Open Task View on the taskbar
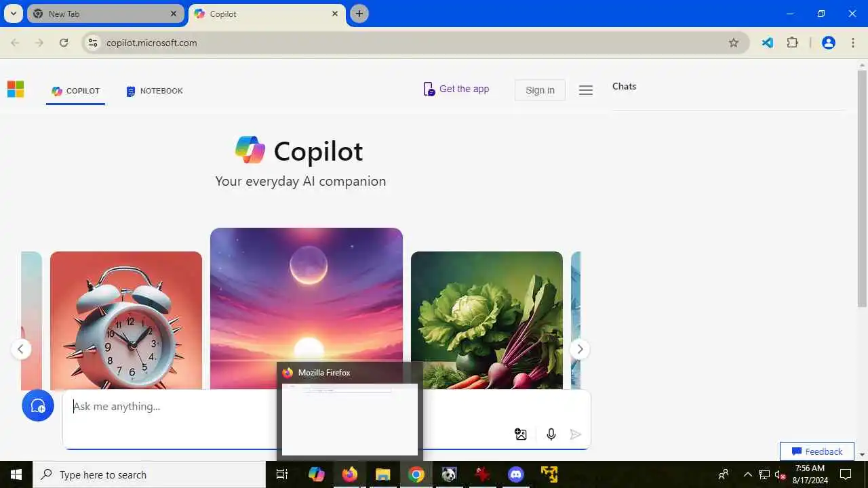 (x=282, y=474)
